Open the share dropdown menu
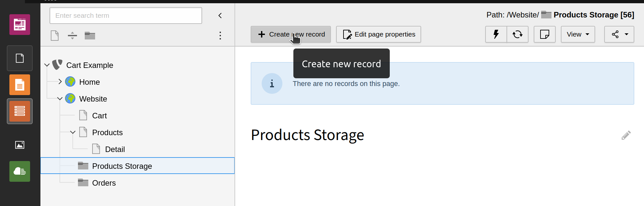The width and height of the screenshot is (644, 206). (x=619, y=34)
